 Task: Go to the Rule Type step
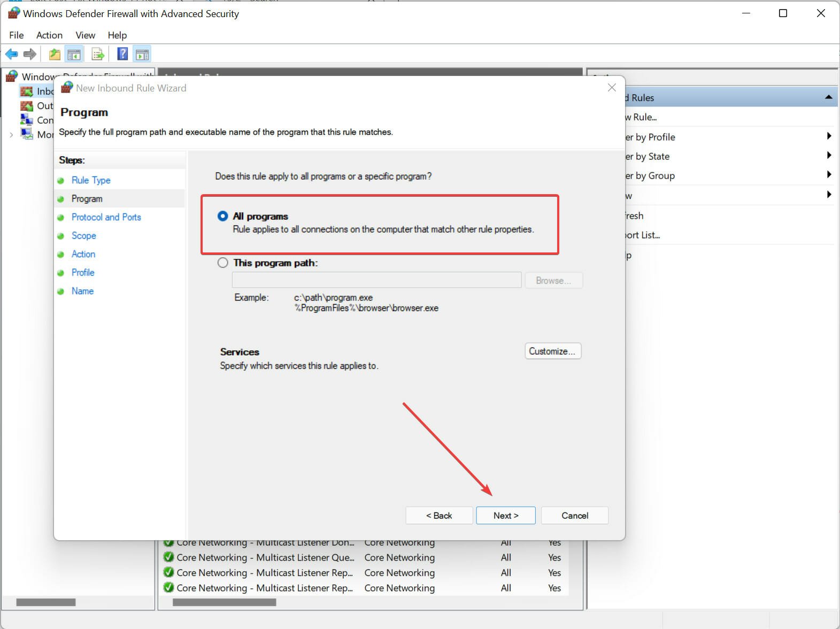(91, 180)
